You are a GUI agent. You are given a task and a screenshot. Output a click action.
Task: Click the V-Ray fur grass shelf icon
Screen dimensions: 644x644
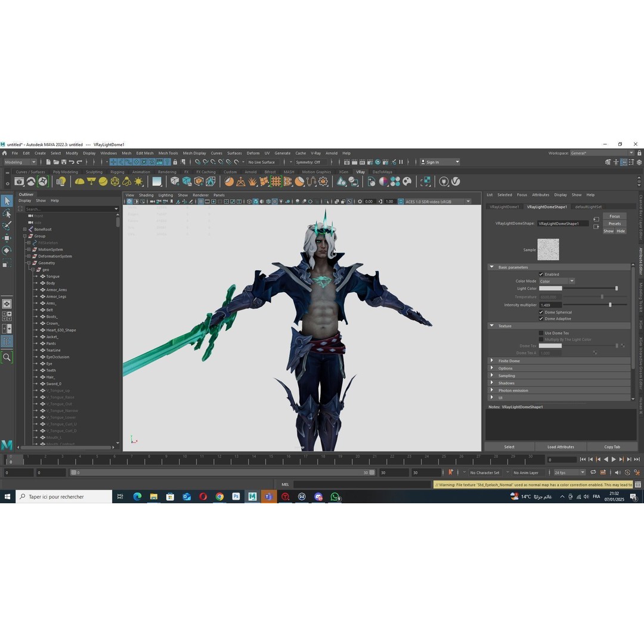click(252, 181)
